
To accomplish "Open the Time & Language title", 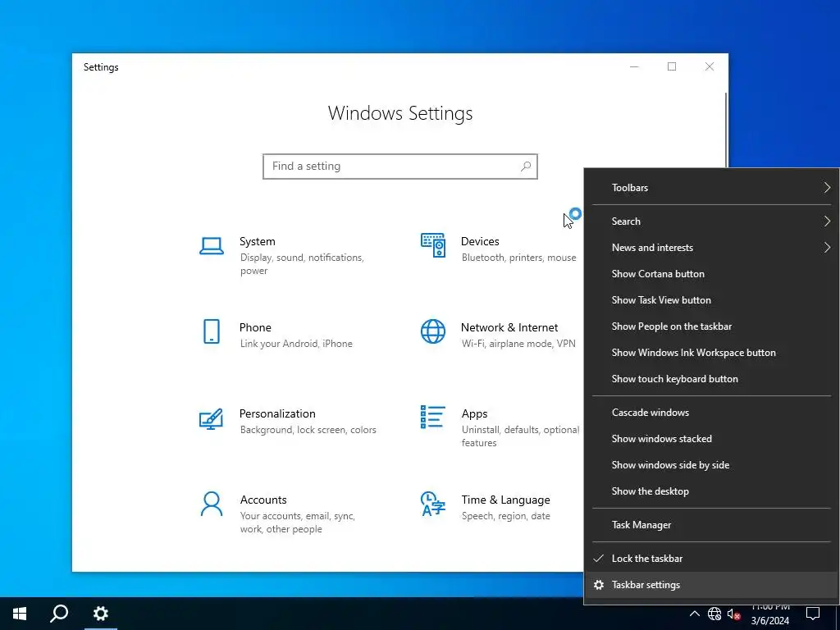I will (x=505, y=500).
